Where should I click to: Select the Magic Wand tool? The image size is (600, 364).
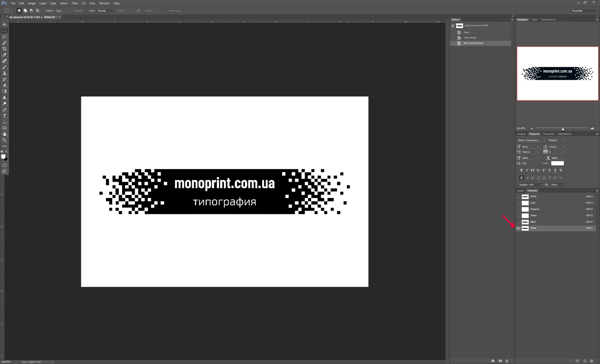pyautogui.click(x=4, y=42)
